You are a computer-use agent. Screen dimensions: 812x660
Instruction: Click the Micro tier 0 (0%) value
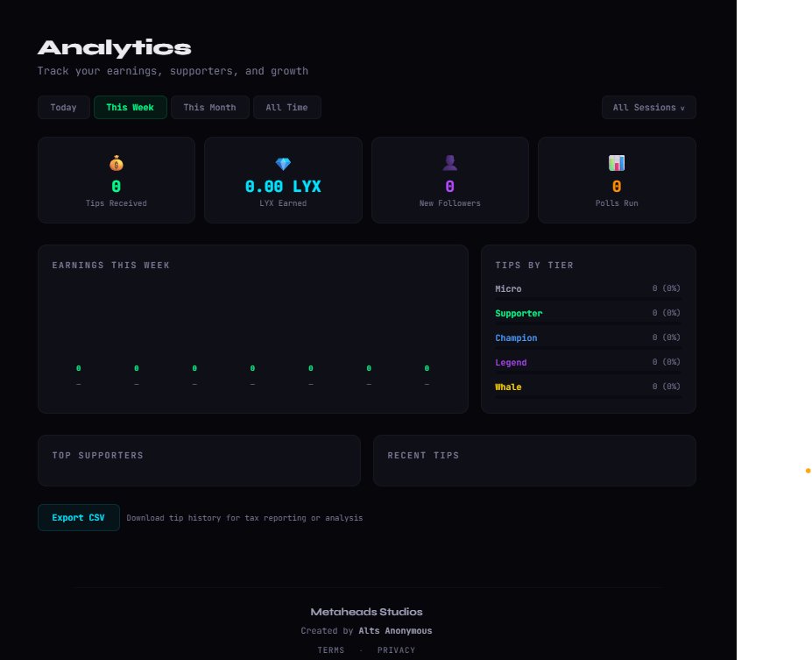coord(666,288)
